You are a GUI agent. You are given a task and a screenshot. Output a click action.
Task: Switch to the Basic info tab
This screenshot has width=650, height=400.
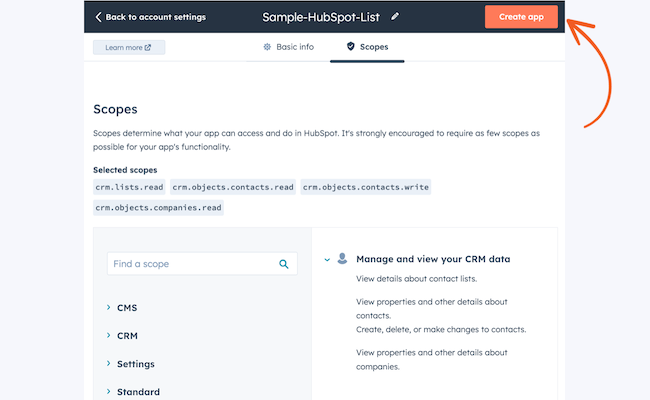tap(289, 47)
